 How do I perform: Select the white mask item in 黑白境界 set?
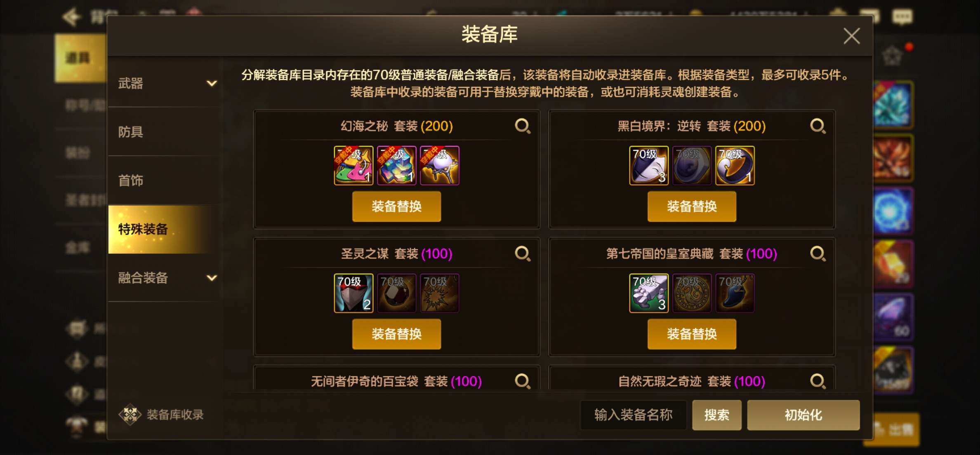tap(649, 165)
